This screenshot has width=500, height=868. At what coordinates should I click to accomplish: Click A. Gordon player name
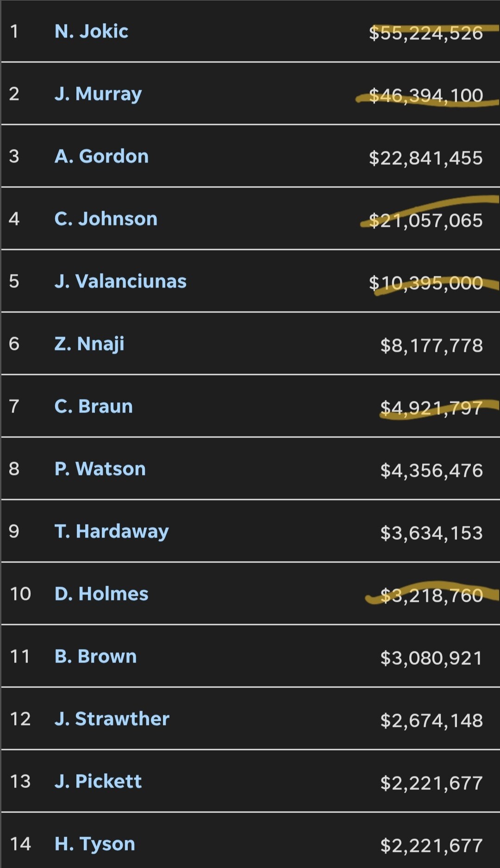click(101, 156)
